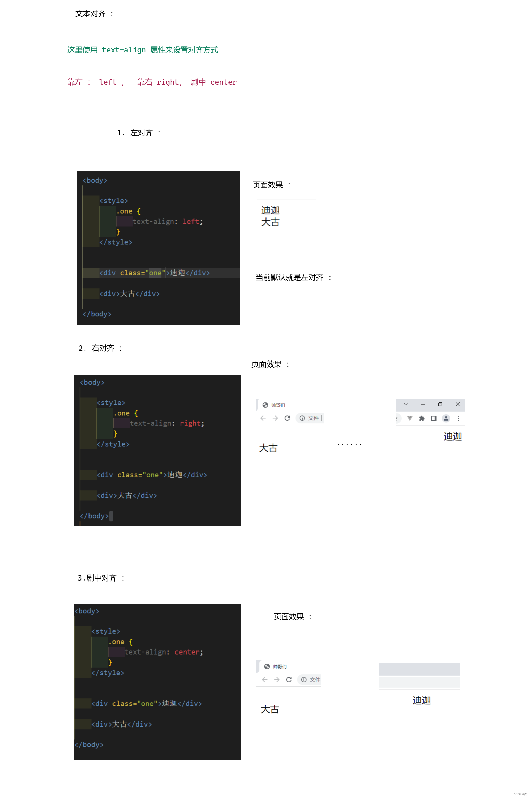Click the profile avatar icon
This screenshot has height=798, width=532.
[x=446, y=418]
